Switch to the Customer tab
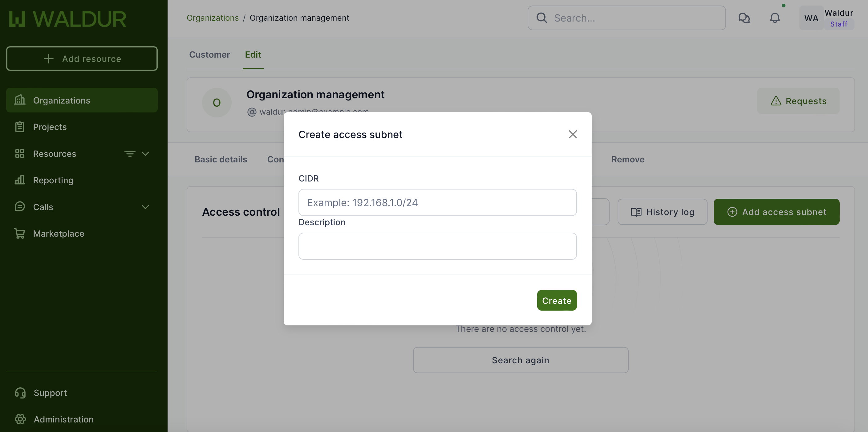The height and width of the screenshot is (432, 868). coord(209,55)
